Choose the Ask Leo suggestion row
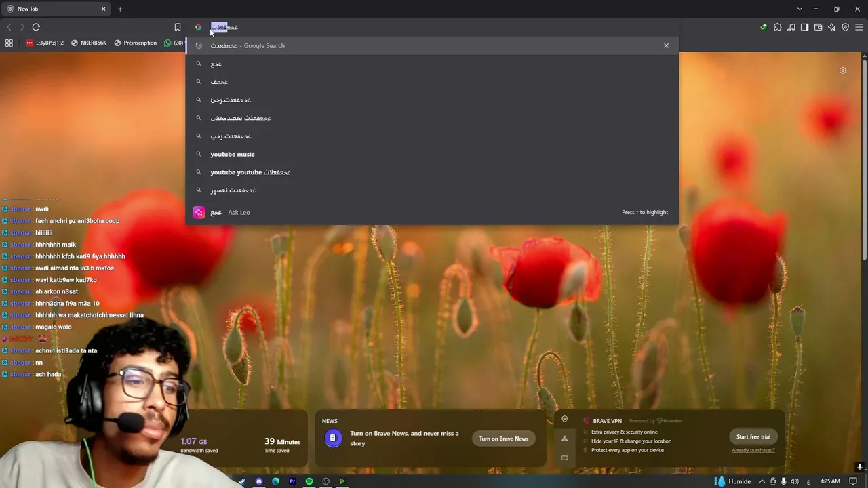The height and width of the screenshot is (488, 868). (432, 212)
